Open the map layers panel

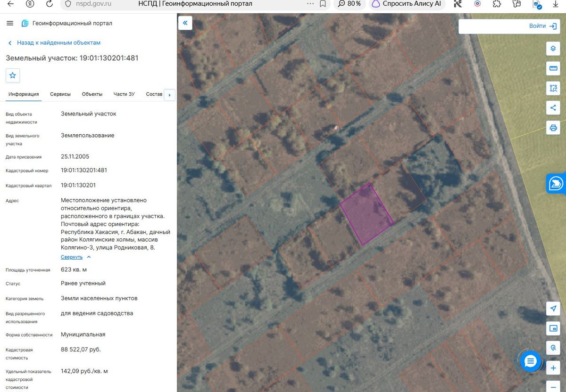553,49
